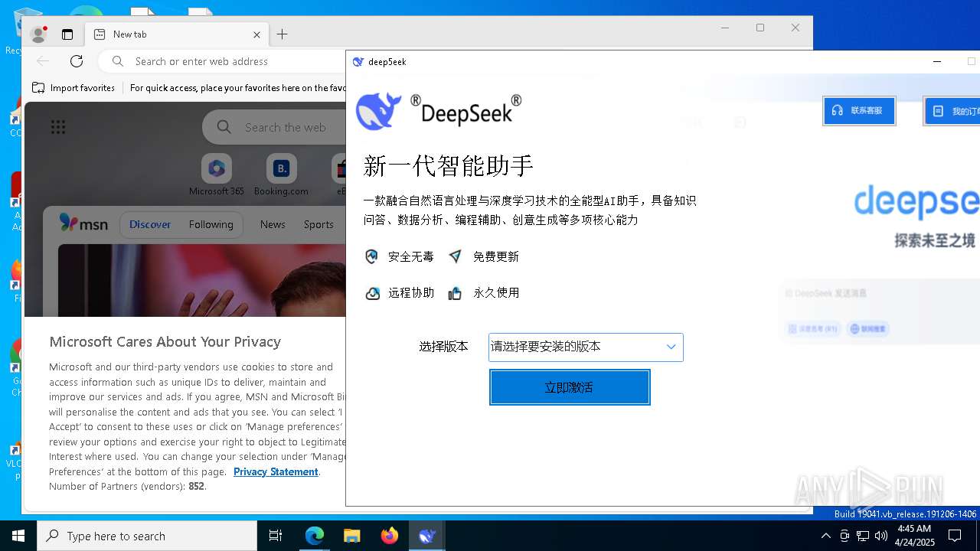Screen dimensions: 980x551
Task: Open Edge tab actions menu icon
Action: click(x=67, y=34)
